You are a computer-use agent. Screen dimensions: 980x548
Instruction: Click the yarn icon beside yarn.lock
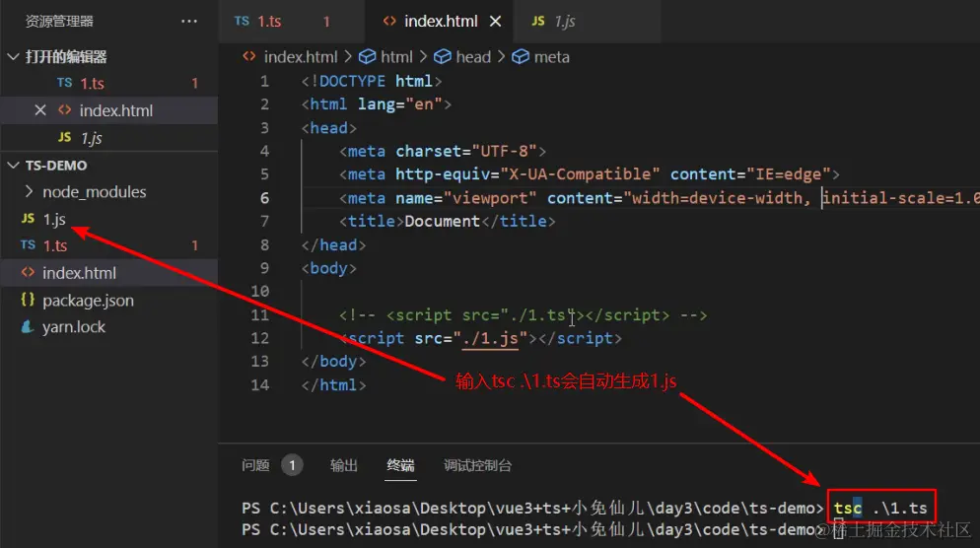pos(28,327)
